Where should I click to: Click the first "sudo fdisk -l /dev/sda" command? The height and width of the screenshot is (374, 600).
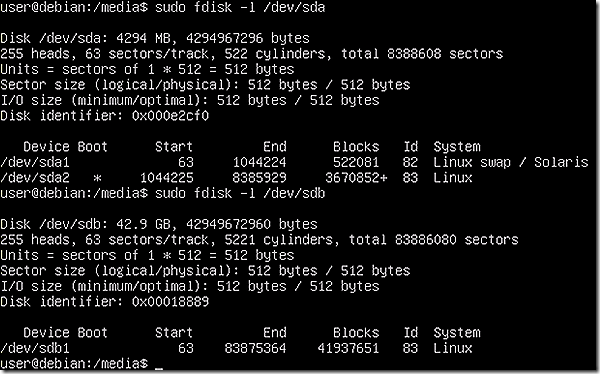(x=240, y=8)
